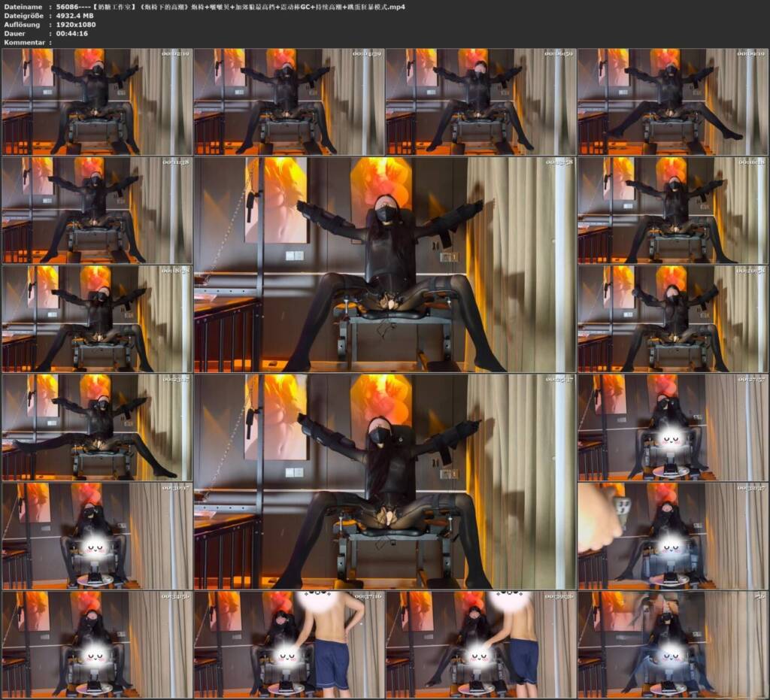The height and width of the screenshot is (700, 770).
Task: Select the resolution value "1920x1080"
Action: coord(76,25)
